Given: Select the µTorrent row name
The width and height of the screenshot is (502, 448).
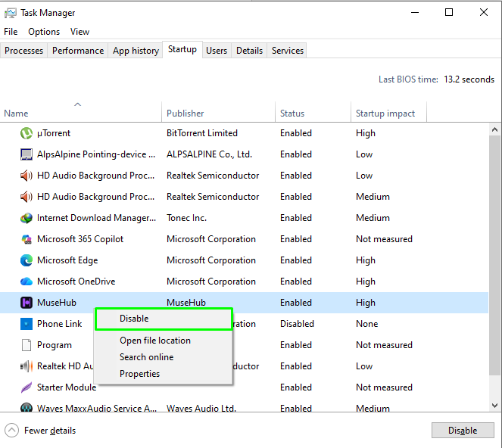Looking at the screenshot, I should (x=54, y=133).
